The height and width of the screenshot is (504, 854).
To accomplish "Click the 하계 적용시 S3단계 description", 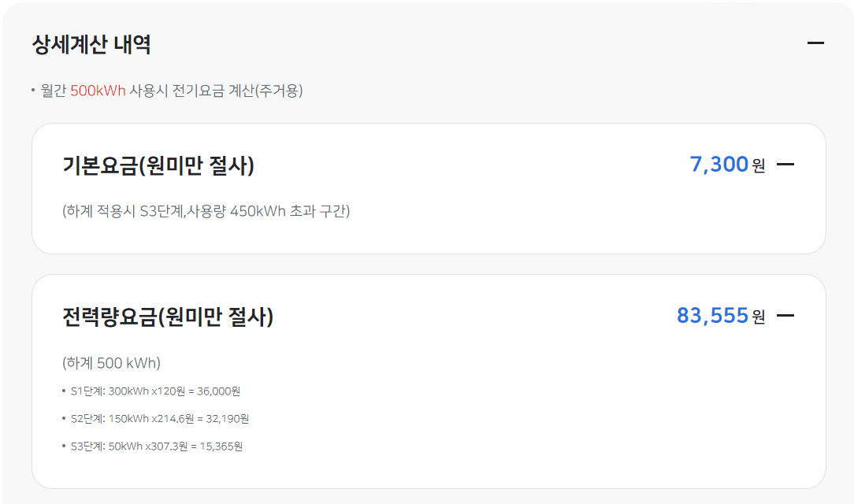I will [206, 209].
